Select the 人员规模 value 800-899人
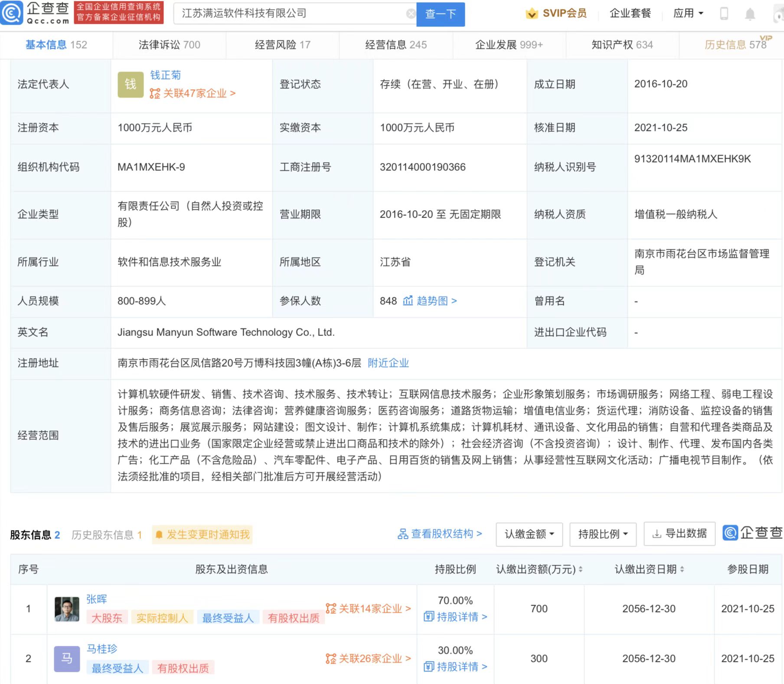 pos(142,301)
